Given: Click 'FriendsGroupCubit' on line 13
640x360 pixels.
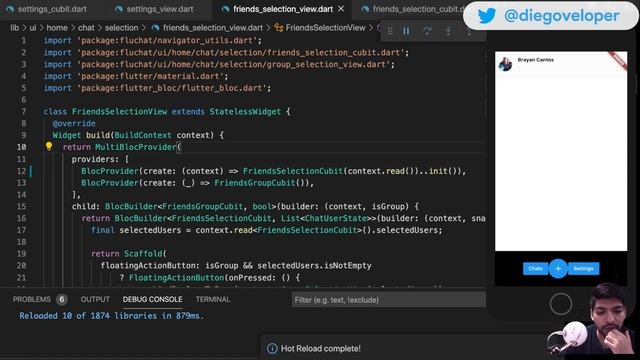Looking at the screenshot, I should pos(255,182).
